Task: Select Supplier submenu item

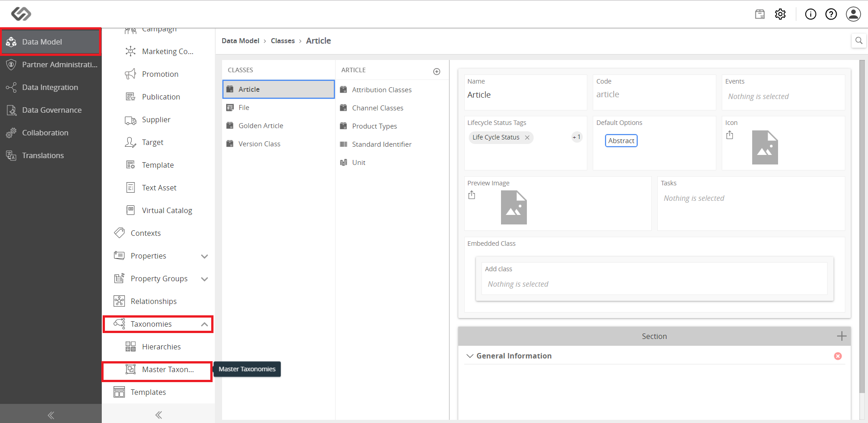Action: tap(159, 119)
